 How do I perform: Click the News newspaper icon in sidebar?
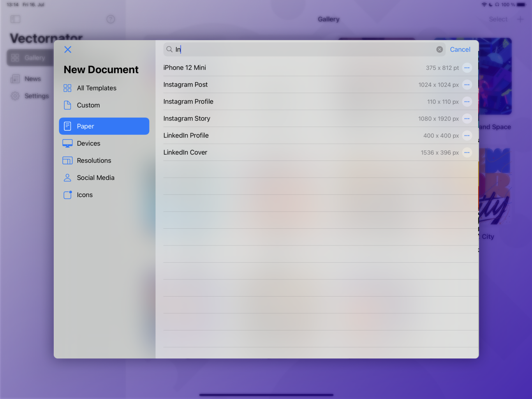(x=15, y=79)
